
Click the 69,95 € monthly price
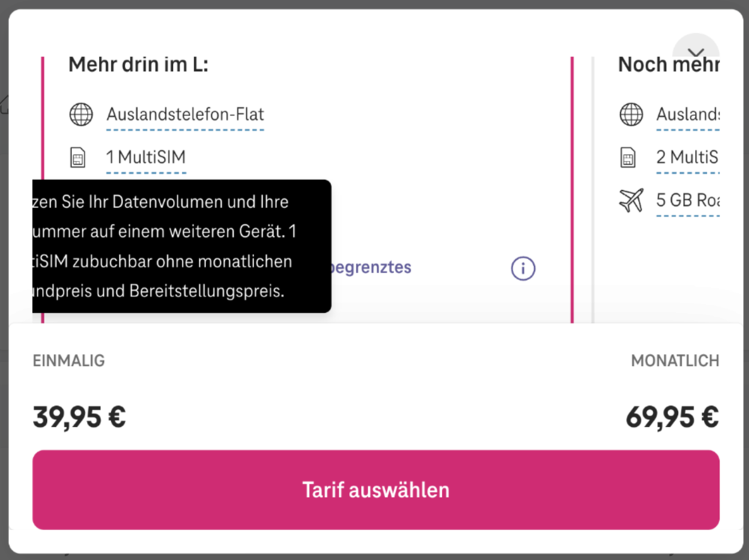[671, 416]
